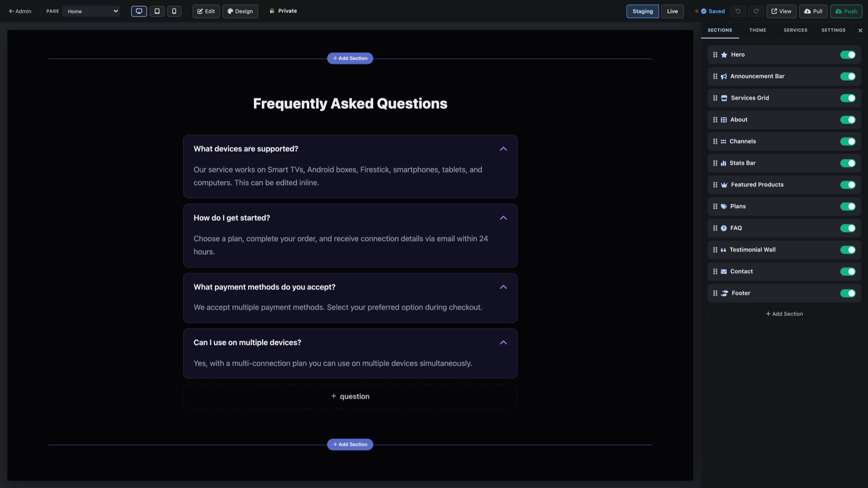The height and width of the screenshot is (488, 868).
Task: Collapse "Can I use on multiple devices?" chevron
Action: 503,342
